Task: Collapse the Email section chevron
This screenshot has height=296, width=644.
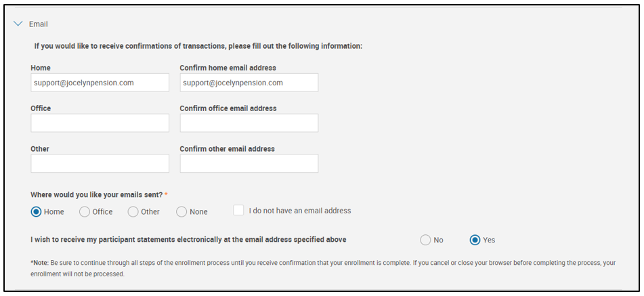Action: pyautogui.click(x=18, y=24)
